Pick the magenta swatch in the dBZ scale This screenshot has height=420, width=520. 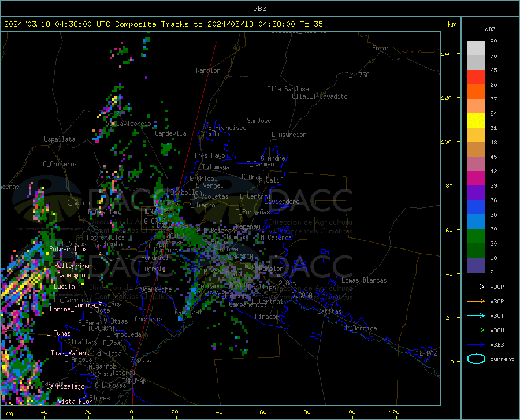(x=476, y=179)
